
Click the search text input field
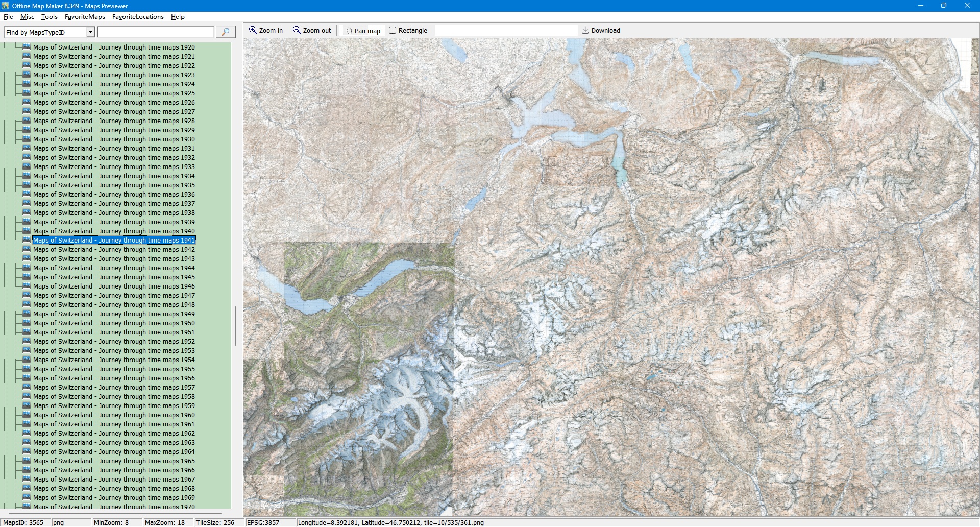tap(155, 32)
